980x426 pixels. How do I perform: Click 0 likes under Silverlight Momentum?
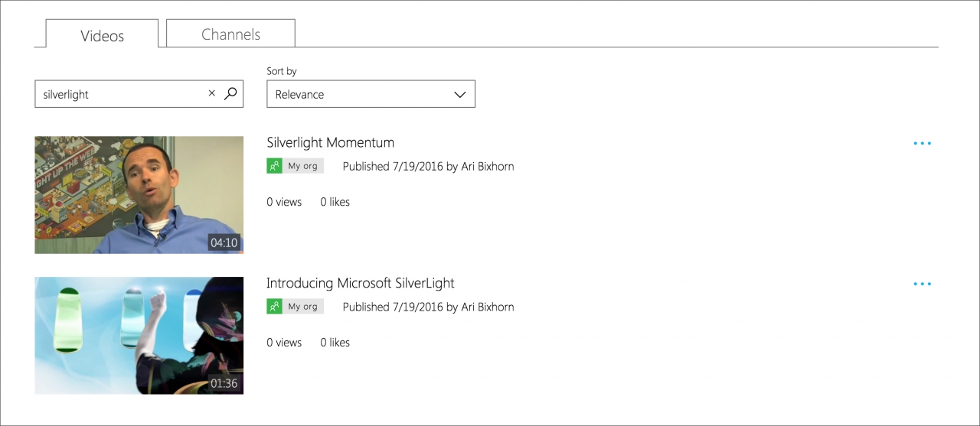point(335,202)
